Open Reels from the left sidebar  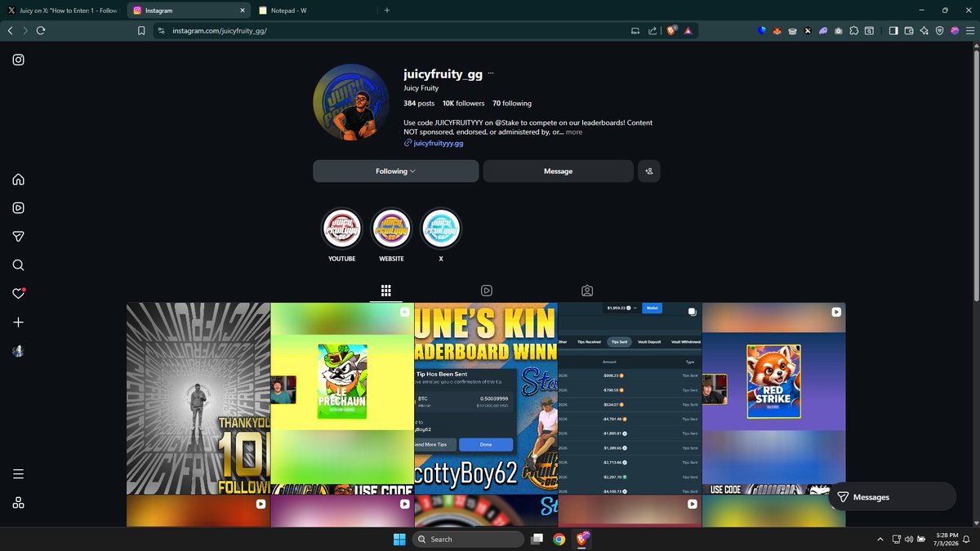pos(18,208)
